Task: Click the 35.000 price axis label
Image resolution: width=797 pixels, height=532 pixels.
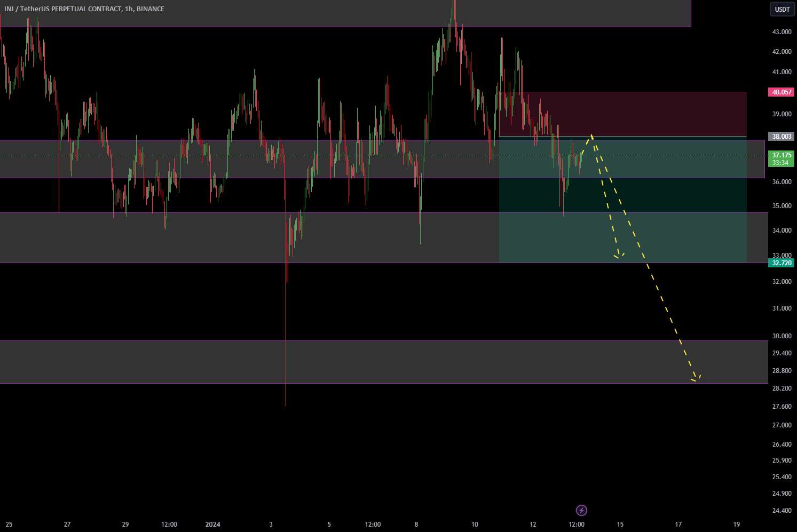Action: click(x=782, y=206)
